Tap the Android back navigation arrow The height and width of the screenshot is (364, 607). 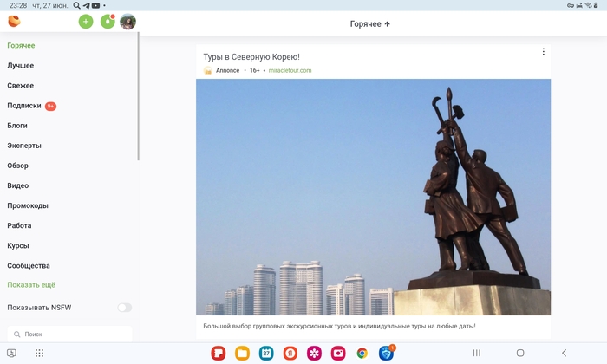coord(564,353)
